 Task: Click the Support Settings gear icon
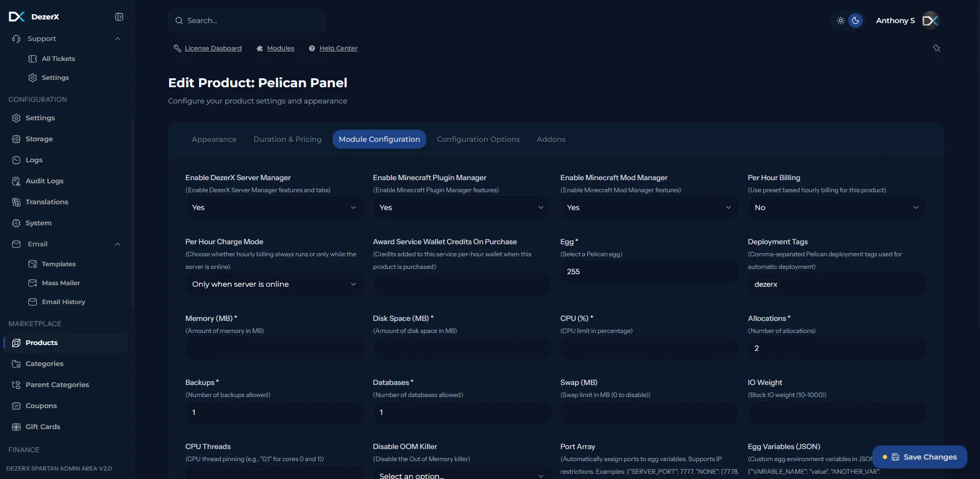[33, 78]
